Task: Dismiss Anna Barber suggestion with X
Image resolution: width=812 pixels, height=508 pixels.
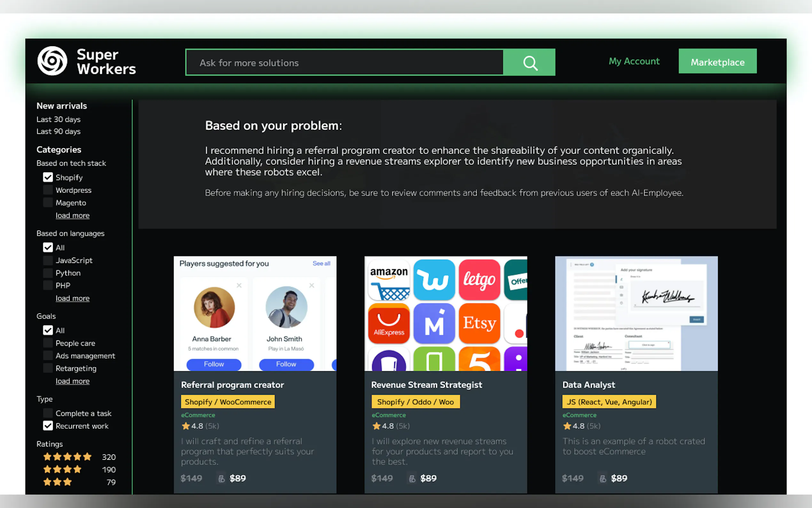Action: (x=239, y=285)
